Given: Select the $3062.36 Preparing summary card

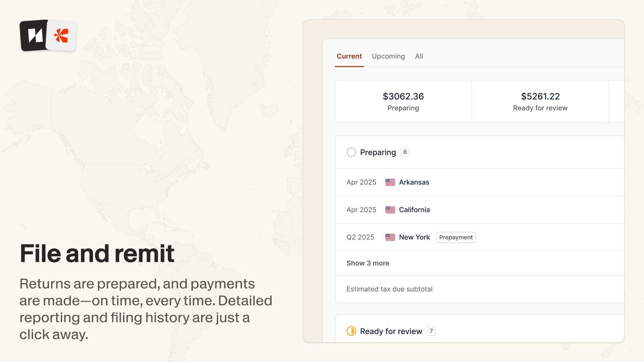Looking at the screenshot, I should click(x=403, y=101).
